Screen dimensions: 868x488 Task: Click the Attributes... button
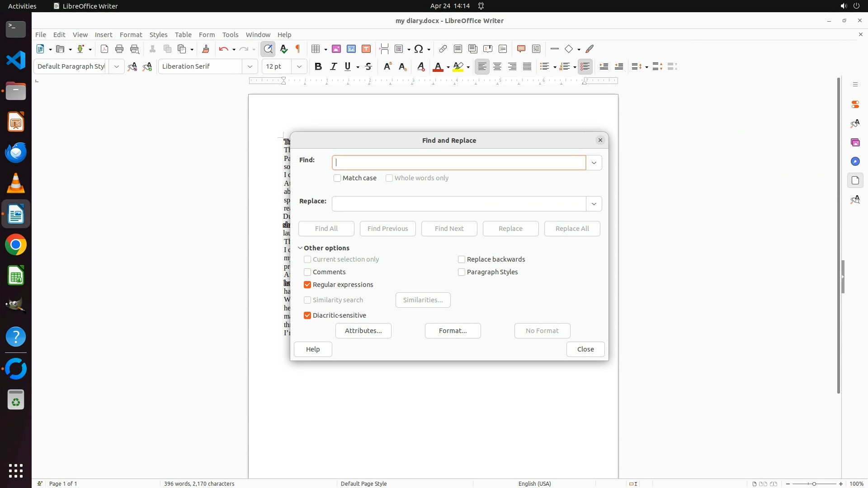pyautogui.click(x=363, y=331)
